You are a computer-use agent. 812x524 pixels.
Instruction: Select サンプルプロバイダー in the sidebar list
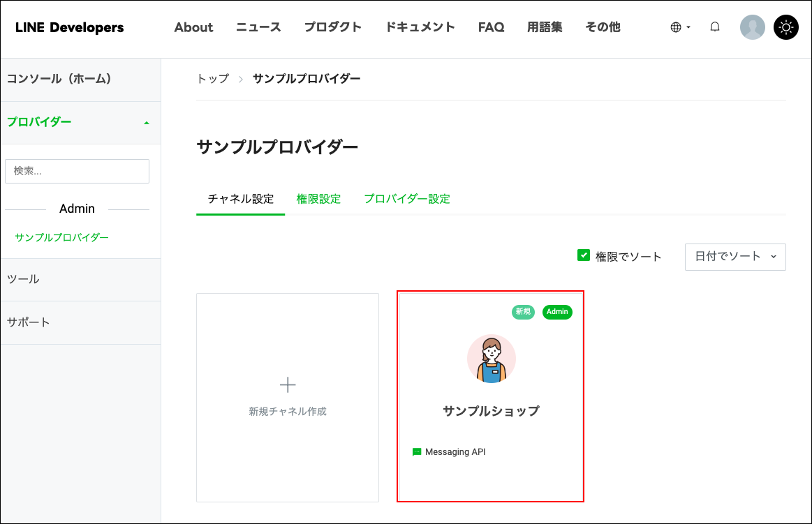(x=61, y=237)
